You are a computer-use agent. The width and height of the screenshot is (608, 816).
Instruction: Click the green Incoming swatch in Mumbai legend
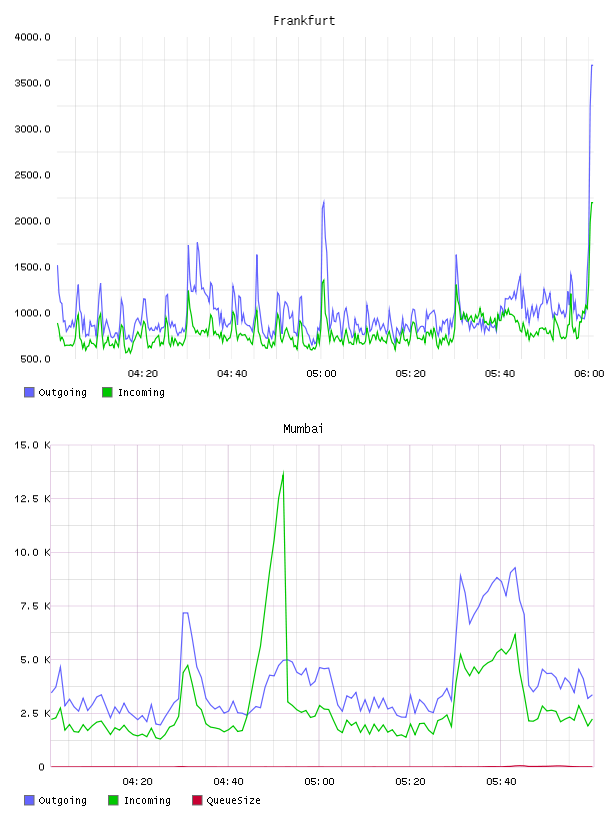[113, 800]
